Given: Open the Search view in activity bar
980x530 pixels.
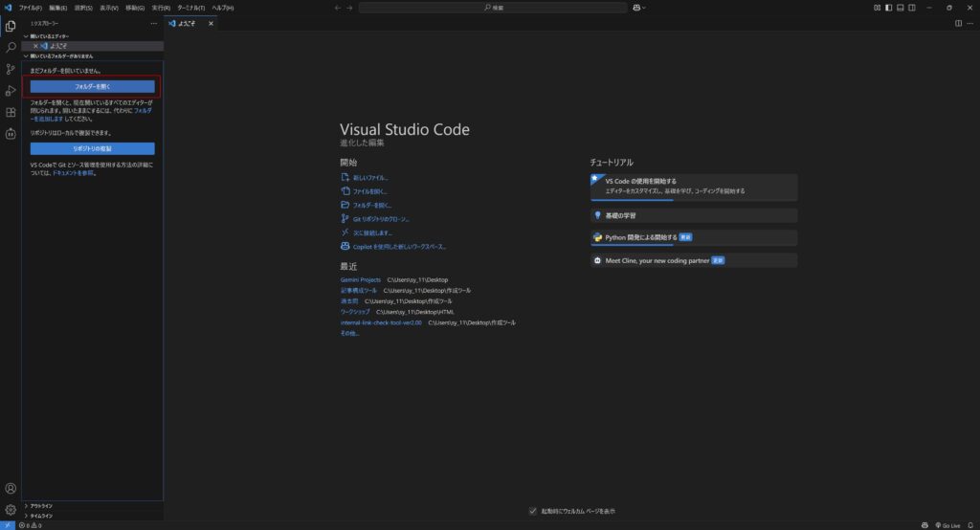Looking at the screenshot, I should click(x=11, y=47).
